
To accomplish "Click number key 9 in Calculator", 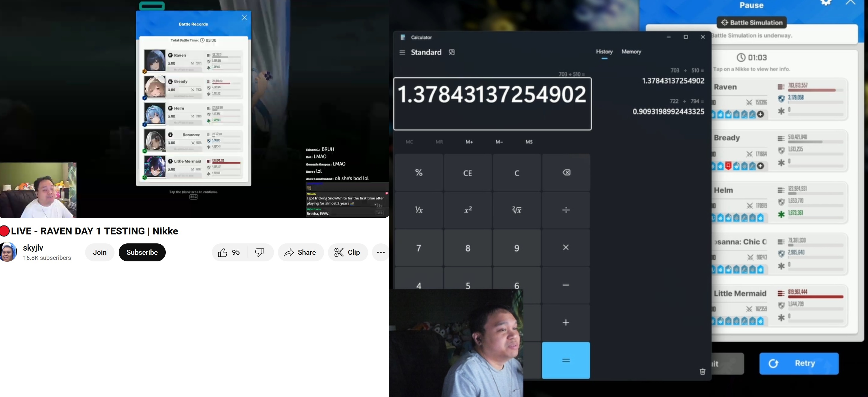I will tap(516, 248).
